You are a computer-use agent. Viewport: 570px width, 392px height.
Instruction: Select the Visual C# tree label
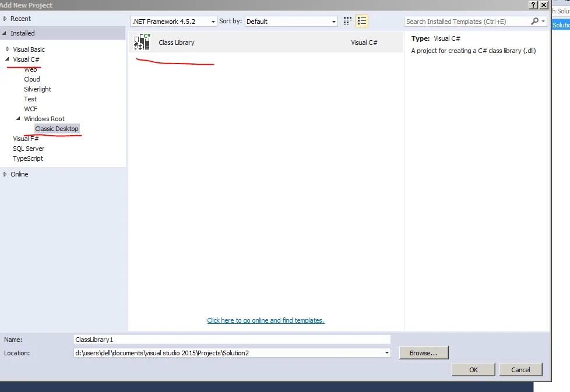26,59
